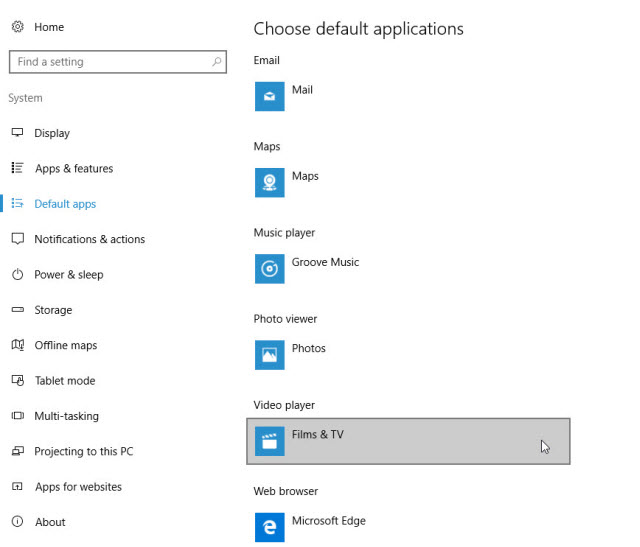This screenshot has height=547, width=640.
Task: Open Power & sleep settings
Action: pyautogui.click(x=69, y=275)
